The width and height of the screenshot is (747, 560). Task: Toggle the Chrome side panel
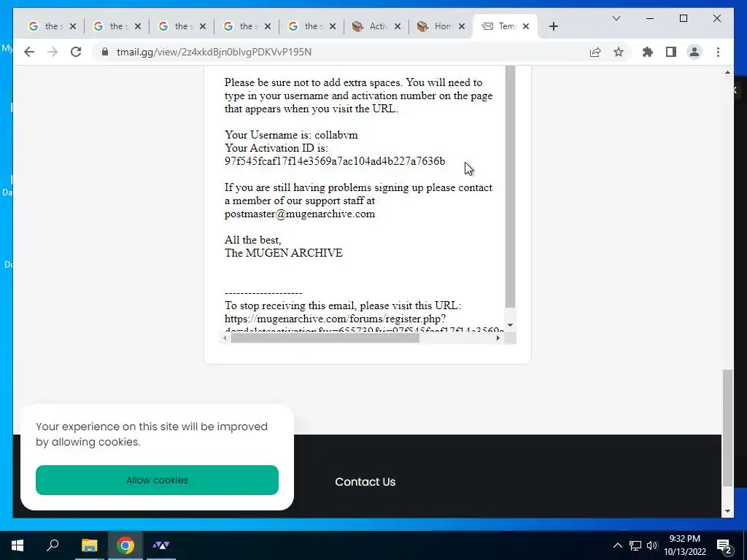click(x=671, y=52)
